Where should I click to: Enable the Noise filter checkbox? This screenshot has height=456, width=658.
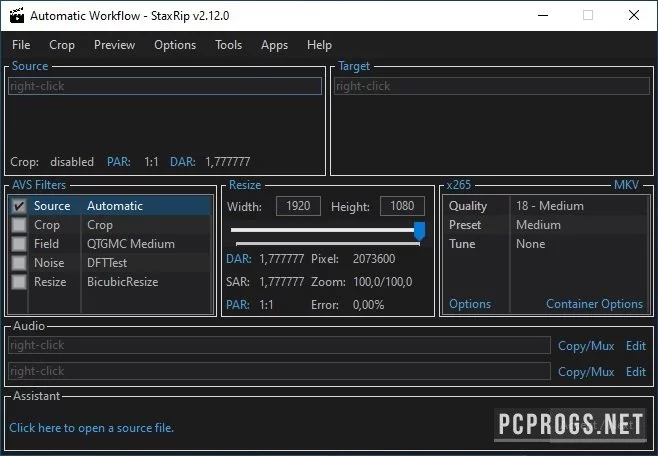pyautogui.click(x=18, y=263)
